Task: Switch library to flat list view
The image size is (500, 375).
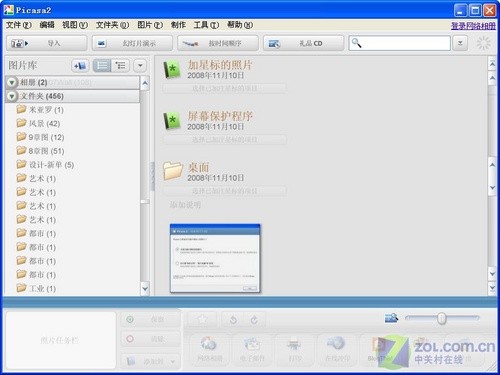Action: [102, 66]
